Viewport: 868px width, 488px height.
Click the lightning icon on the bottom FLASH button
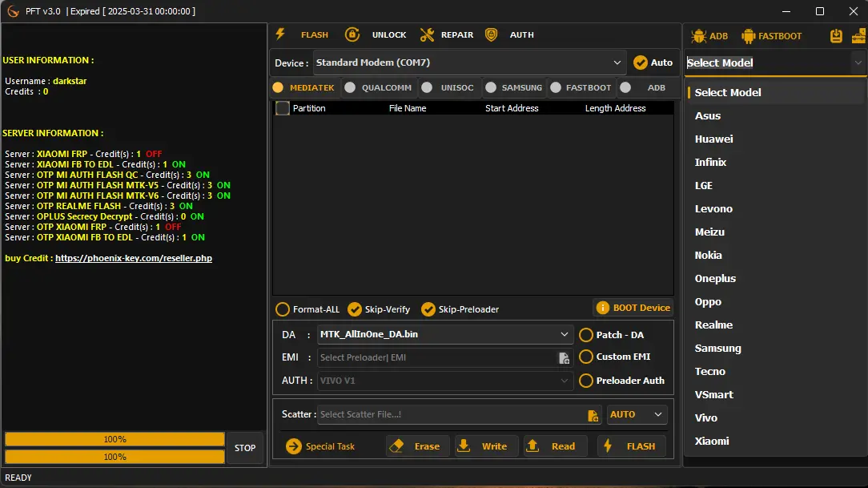tap(608, 446)
